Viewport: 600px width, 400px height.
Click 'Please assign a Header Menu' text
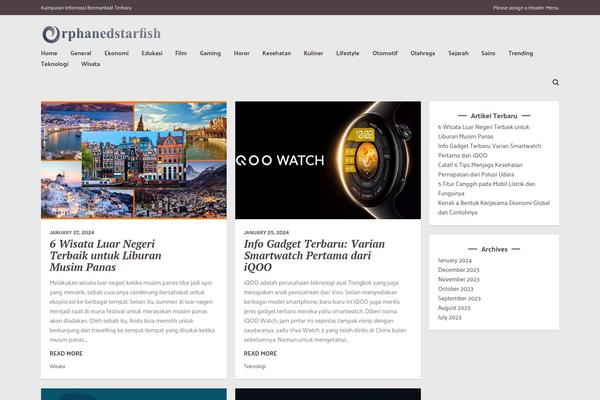pyautogui.click(x=526, y=8)
